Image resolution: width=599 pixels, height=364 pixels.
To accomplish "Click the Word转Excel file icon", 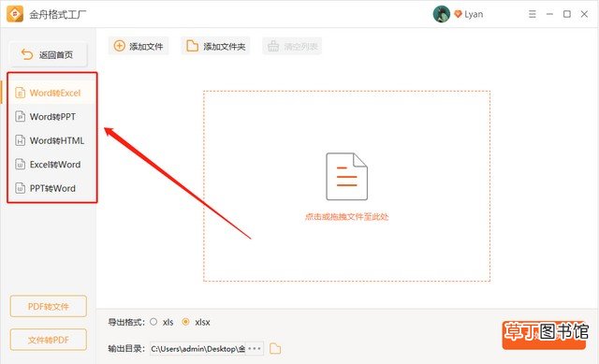I will click(20, 93).
